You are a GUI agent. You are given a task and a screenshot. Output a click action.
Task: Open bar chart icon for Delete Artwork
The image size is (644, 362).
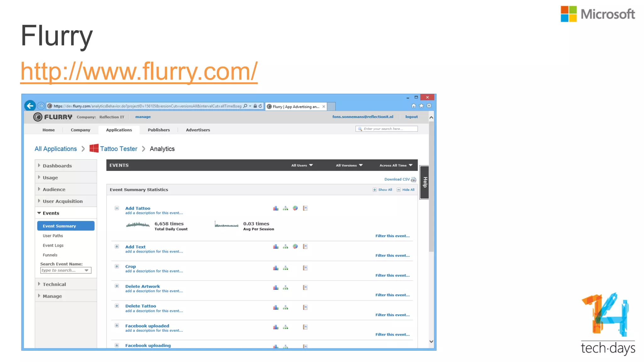276,288
